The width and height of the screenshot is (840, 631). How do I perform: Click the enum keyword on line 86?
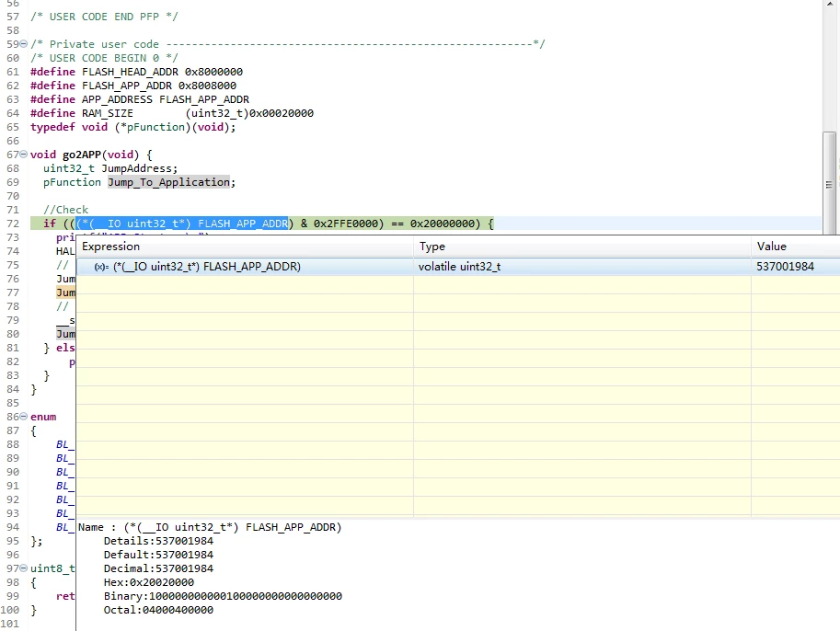43,417
